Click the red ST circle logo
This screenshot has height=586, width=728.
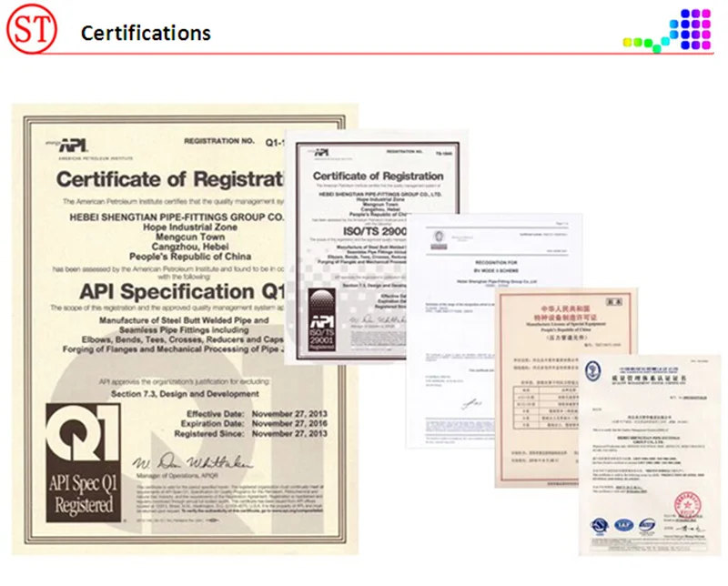32,29
